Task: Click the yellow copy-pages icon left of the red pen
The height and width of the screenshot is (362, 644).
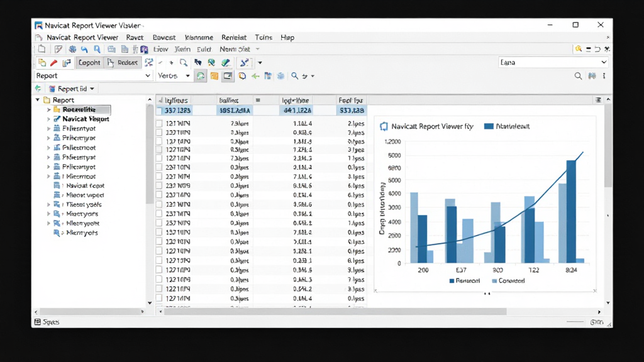Action: point(42,63)
